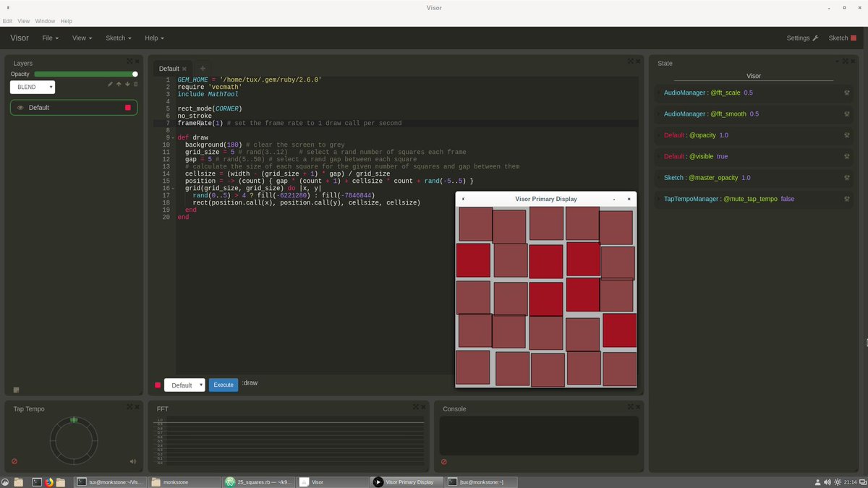Open the View menu in the menu bar
Screen dimensions: 868x488
24,21
